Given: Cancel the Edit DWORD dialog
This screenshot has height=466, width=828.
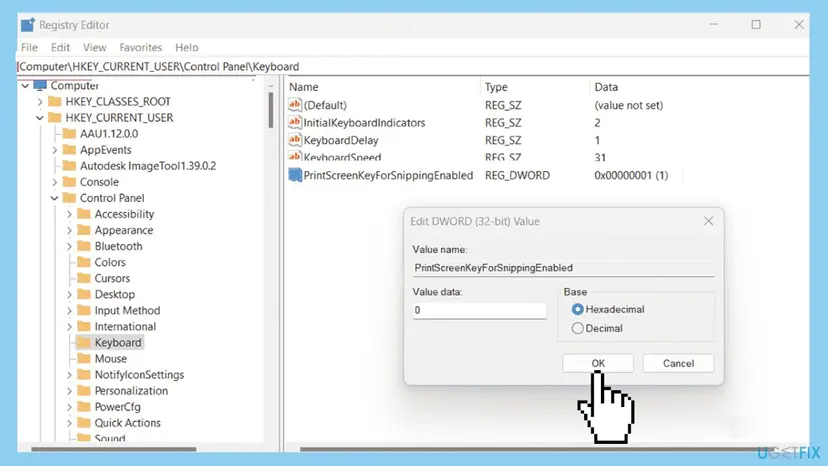Looking at the screenshot, I should (678, 363).
